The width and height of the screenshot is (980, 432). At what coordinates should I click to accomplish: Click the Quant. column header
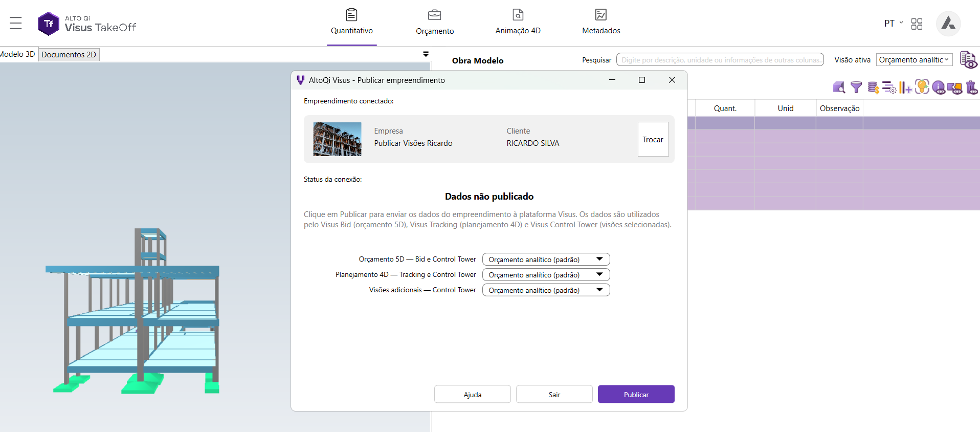pos(725,109)
